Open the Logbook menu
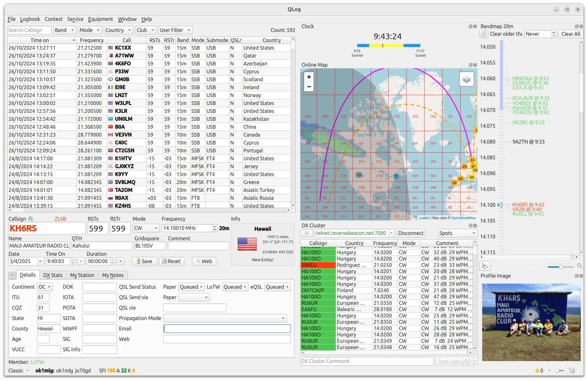The width and height of the screenshot is (588, 381). coord(30,19)
